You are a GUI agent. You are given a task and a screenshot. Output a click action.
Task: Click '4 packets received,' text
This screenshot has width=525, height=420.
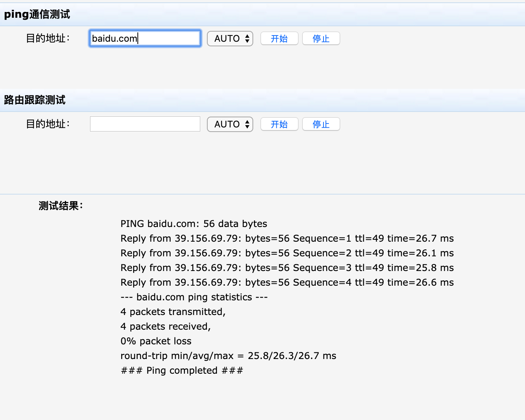tap(166, 327)
